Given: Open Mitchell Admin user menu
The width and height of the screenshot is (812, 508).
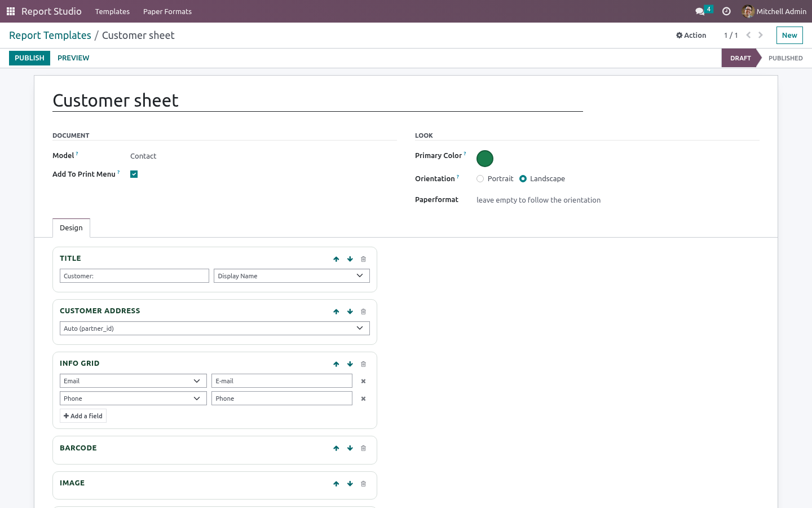Looking at the screenshot, I should click(774, 11).
